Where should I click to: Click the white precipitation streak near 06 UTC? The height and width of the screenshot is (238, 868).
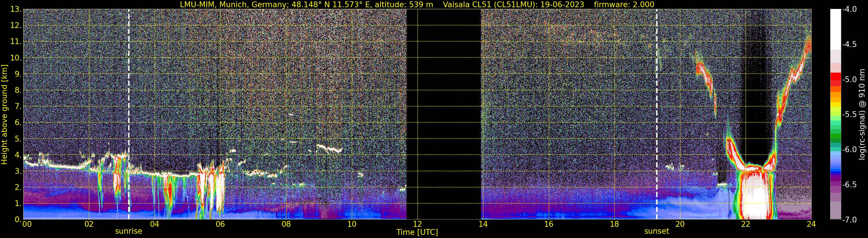point(220,192)
